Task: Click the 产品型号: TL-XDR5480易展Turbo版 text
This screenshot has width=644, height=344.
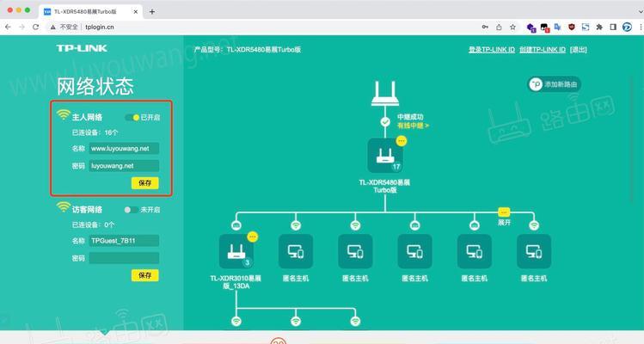Action: (248, 50)
